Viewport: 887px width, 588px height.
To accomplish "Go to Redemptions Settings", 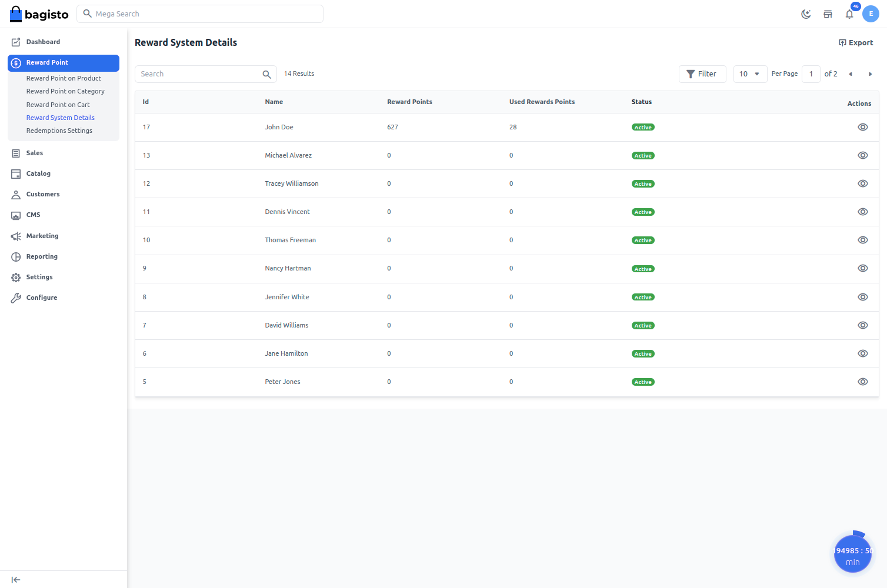I will pyautogui.click(x=59, y=131).
